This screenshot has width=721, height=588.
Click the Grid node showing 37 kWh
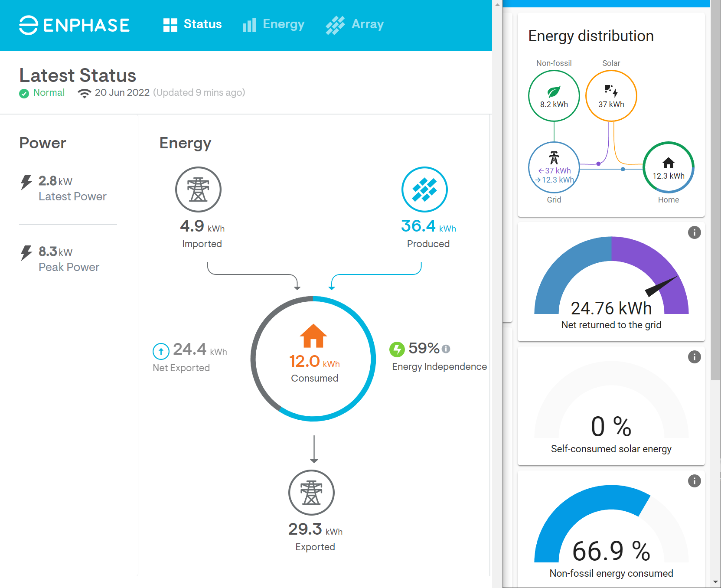point(554,167)
